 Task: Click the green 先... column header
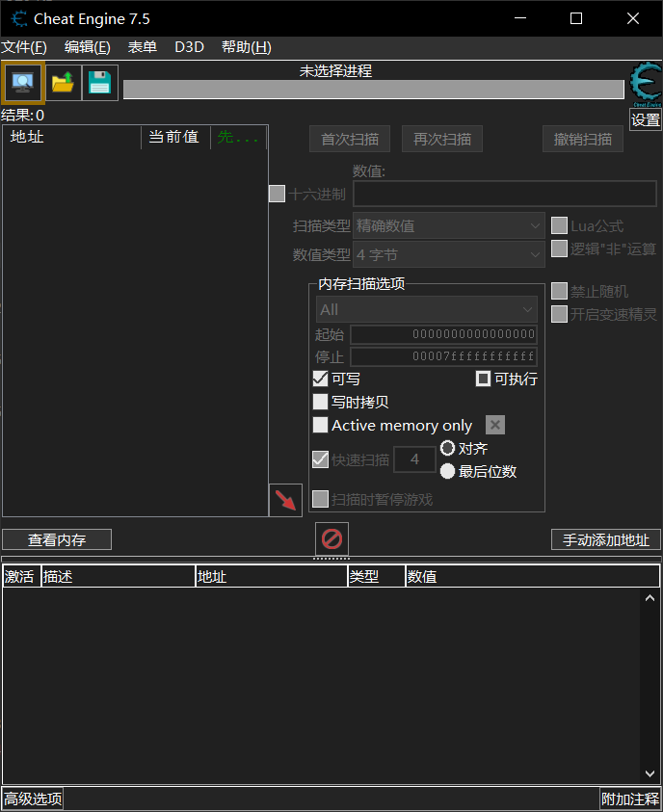pos(239,137)
